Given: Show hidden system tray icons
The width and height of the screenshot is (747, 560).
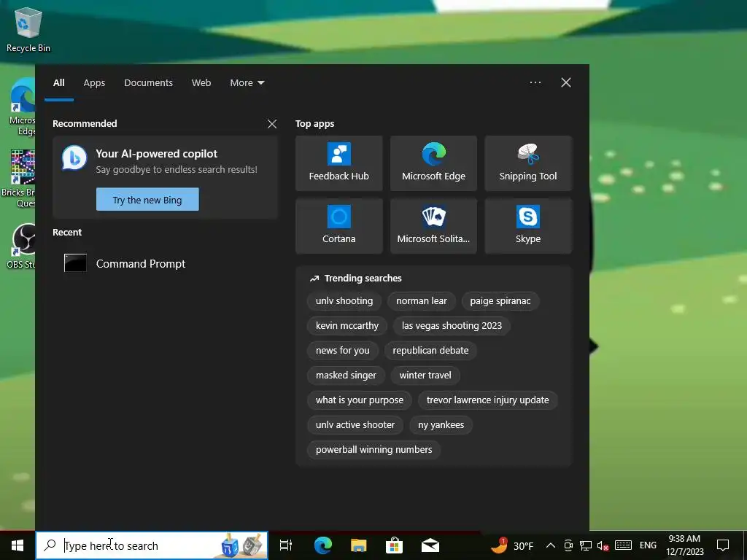Looking at the screenshot, I should click(550, 545).
